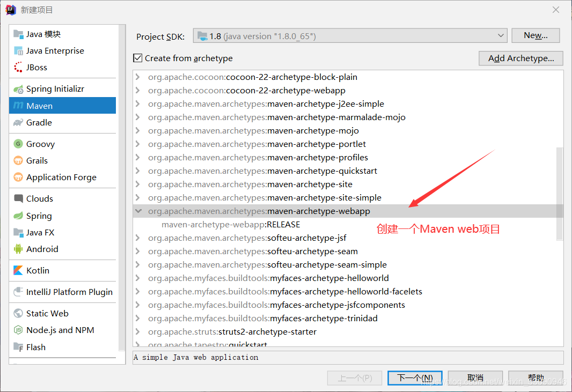Click the 下一个(N) next button

click(x=415, y=378)
